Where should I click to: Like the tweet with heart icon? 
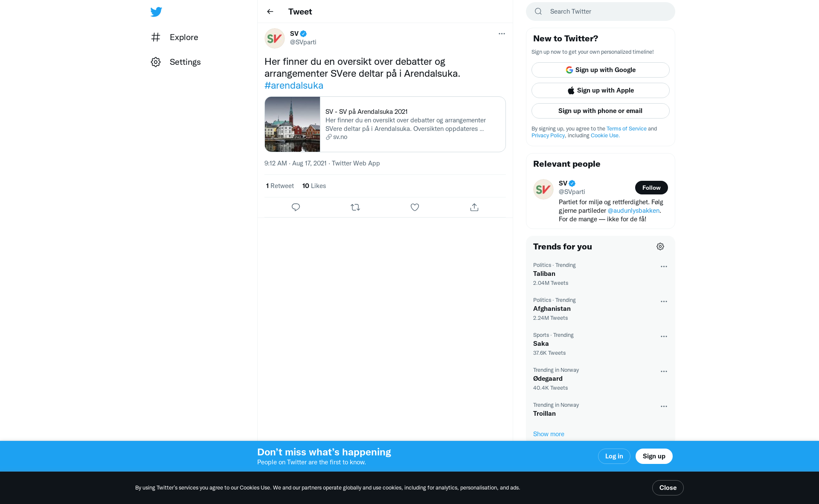(415, 207)
